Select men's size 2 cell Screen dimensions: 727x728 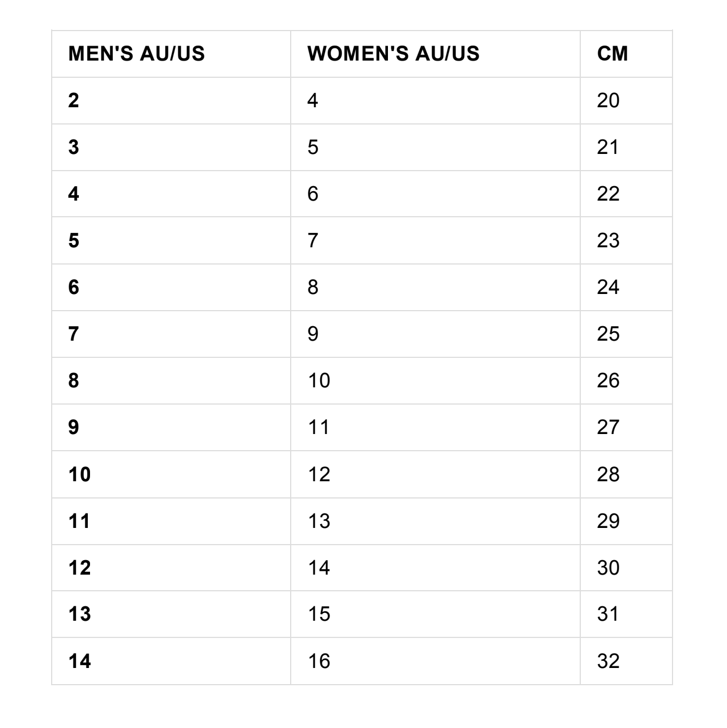74,101
